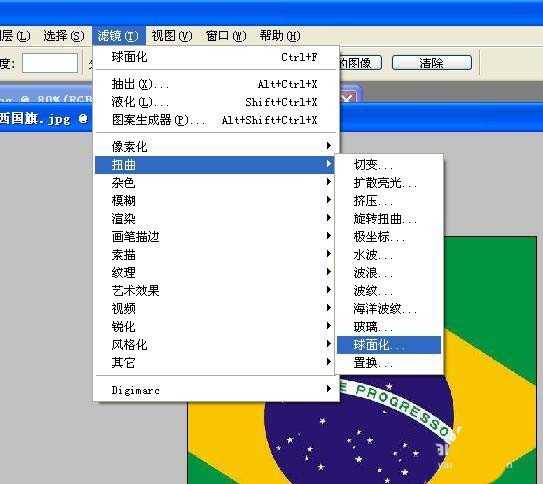Image resolution: width=543 pixels, height=484 pixels.
Task: Expand the 扭曲 submenu
Action: (215, 164)
